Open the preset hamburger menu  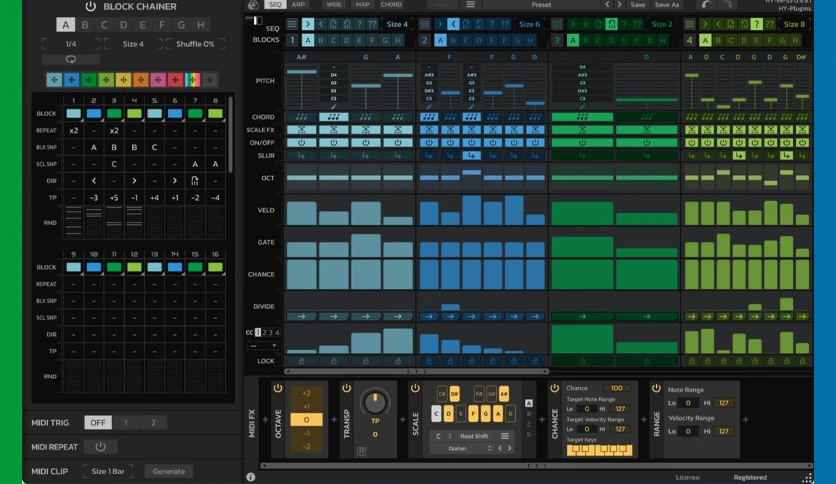[470, 4]
